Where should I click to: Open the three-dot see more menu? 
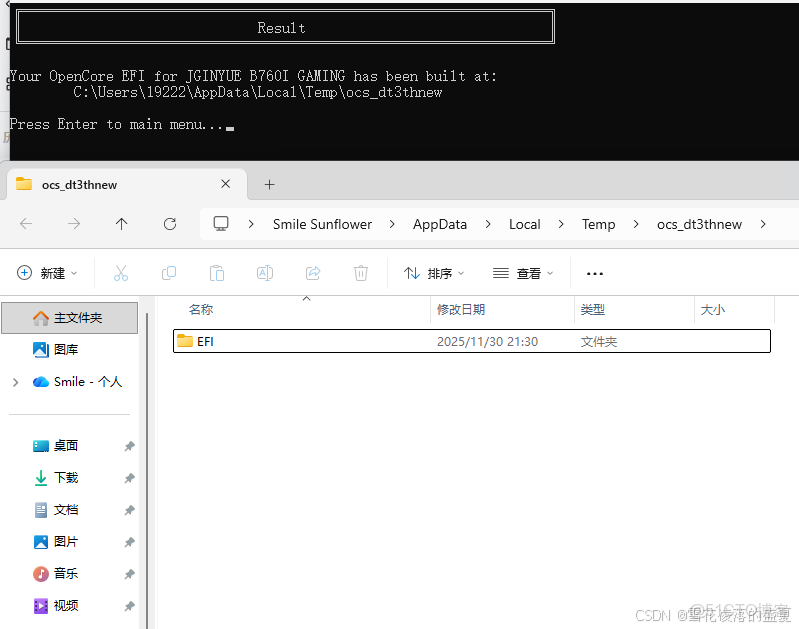595,274
